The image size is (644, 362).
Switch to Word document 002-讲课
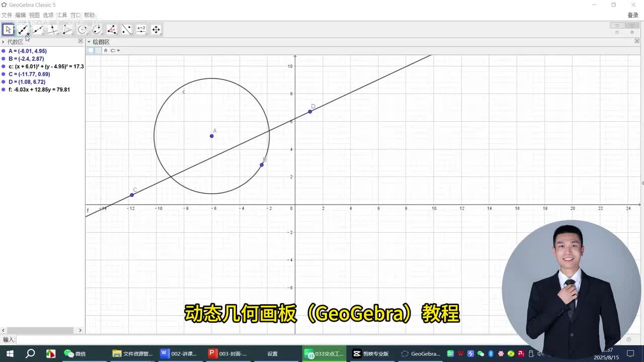(180, 353)
